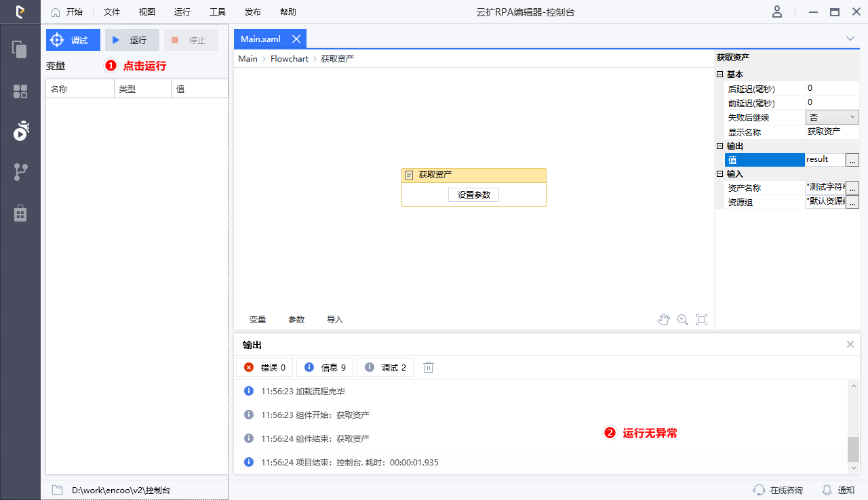868x500 pixels.
Task: Open the 参数 tab below designer
Action: point(296,320)
